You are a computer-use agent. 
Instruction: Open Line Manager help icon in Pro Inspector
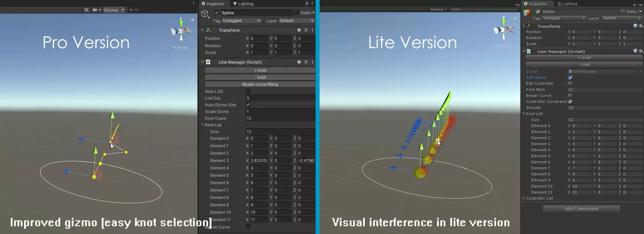click(299, 62)
